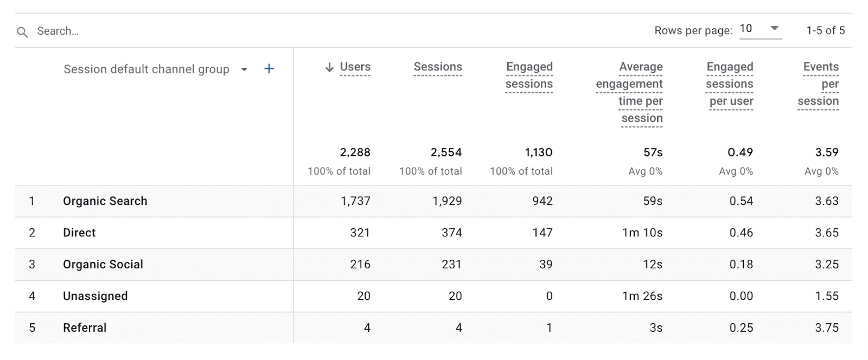
Task: Click the Users column total 2,288
Action: click(355, 152)
